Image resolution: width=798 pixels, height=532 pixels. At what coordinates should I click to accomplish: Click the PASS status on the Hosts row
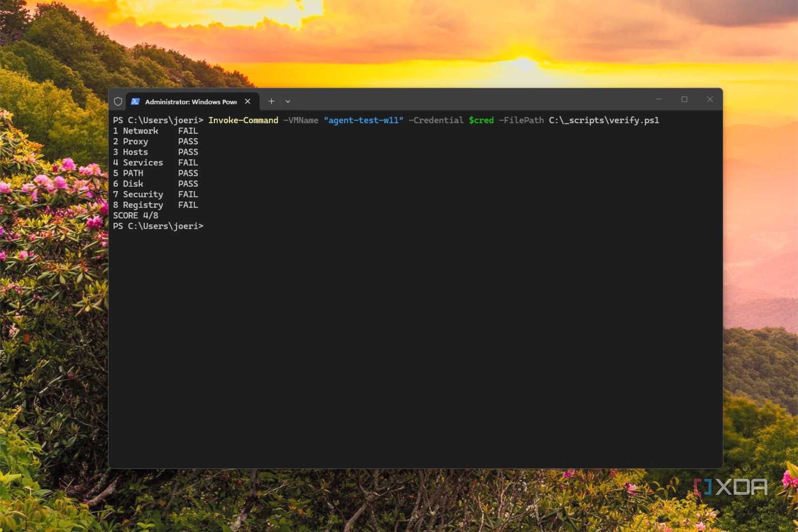(188, 152)
